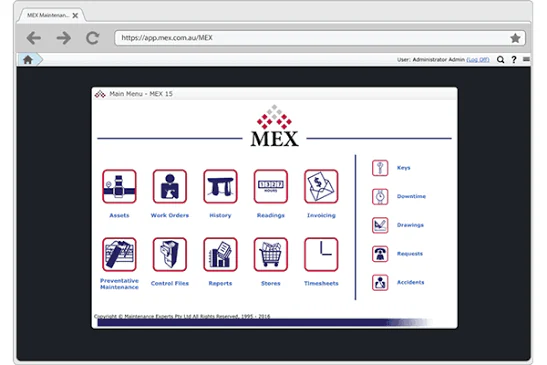Go forward with the browser forward arrow
The width and height of the screenshot is (547, 365).
63,38
